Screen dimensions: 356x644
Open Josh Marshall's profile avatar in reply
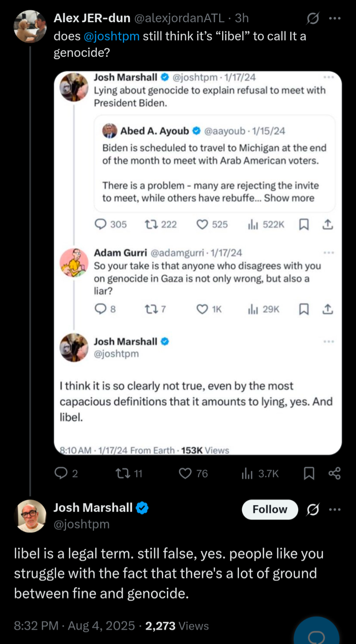tap(30, 516)
